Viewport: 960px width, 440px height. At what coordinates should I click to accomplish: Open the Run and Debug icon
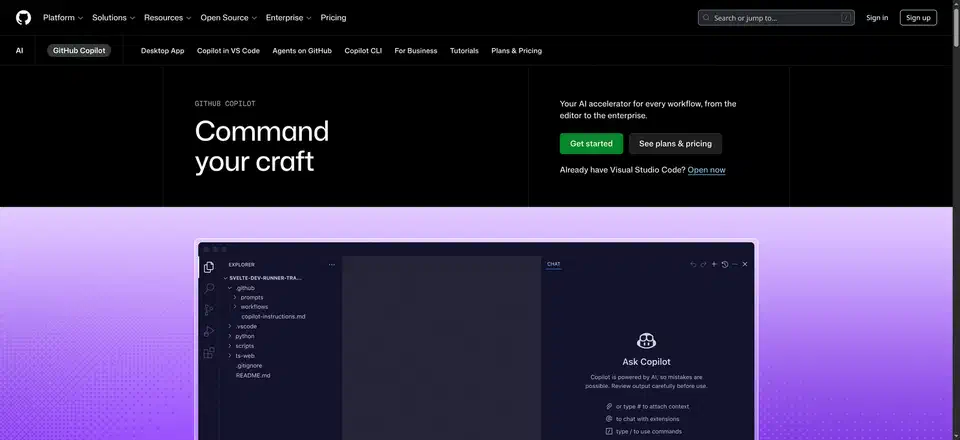tap(209, 331)
